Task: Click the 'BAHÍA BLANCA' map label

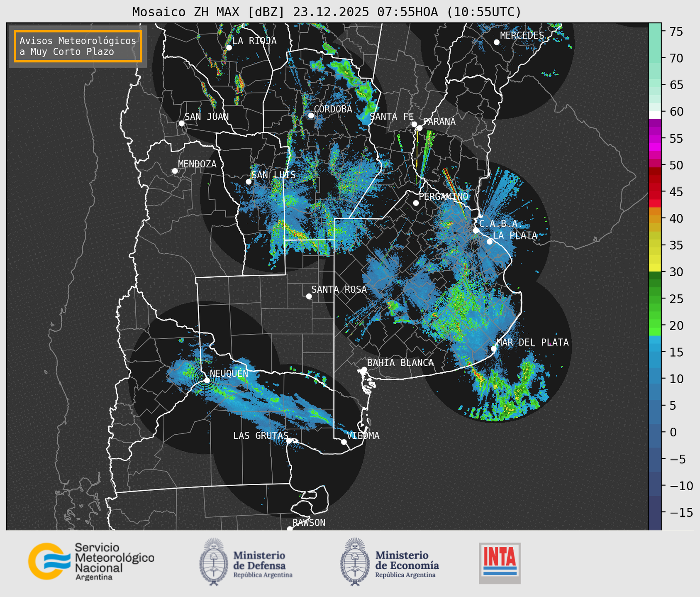Action: tap(400, 363)
